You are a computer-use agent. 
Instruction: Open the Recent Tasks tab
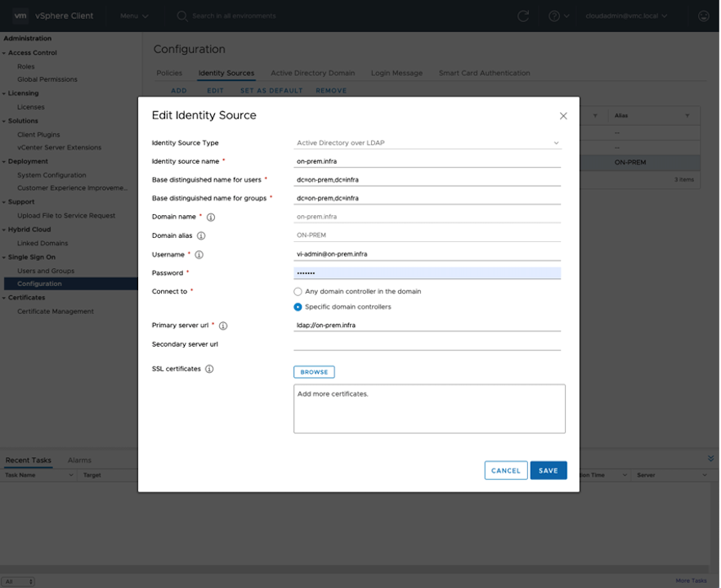pos(29,460)
